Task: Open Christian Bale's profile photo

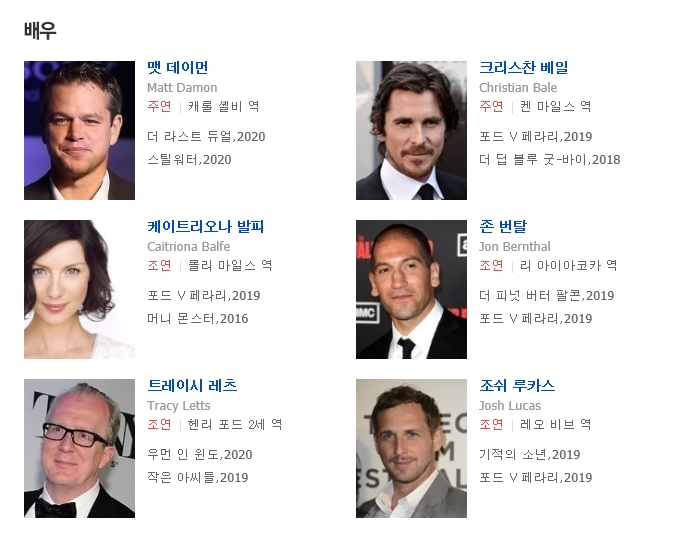Action: (x=411, y=130)
